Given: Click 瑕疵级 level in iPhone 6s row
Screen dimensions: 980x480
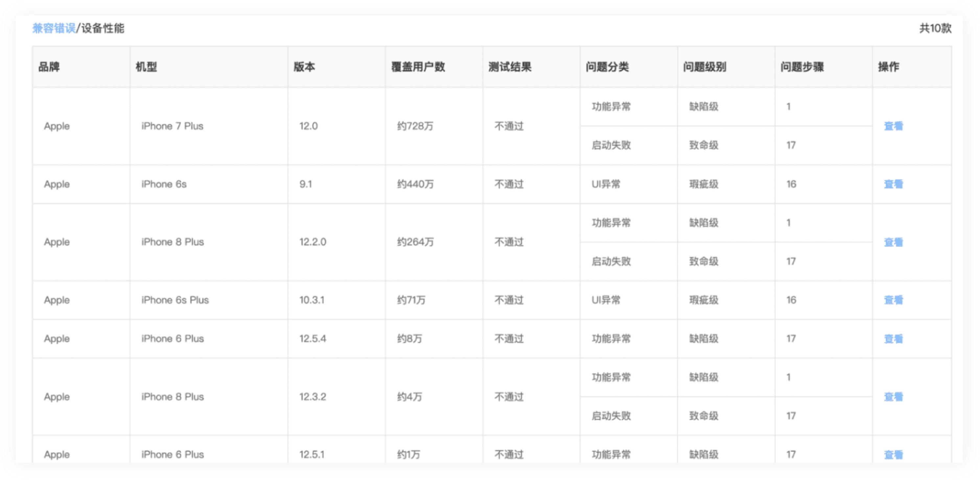Looking at the screenshot, I should click(703, 184).
